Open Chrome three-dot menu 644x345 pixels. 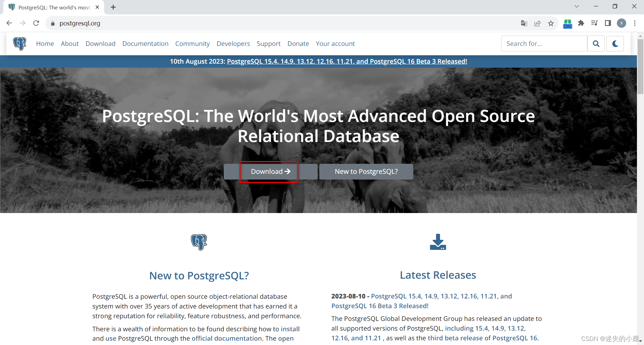click(635, 23)
